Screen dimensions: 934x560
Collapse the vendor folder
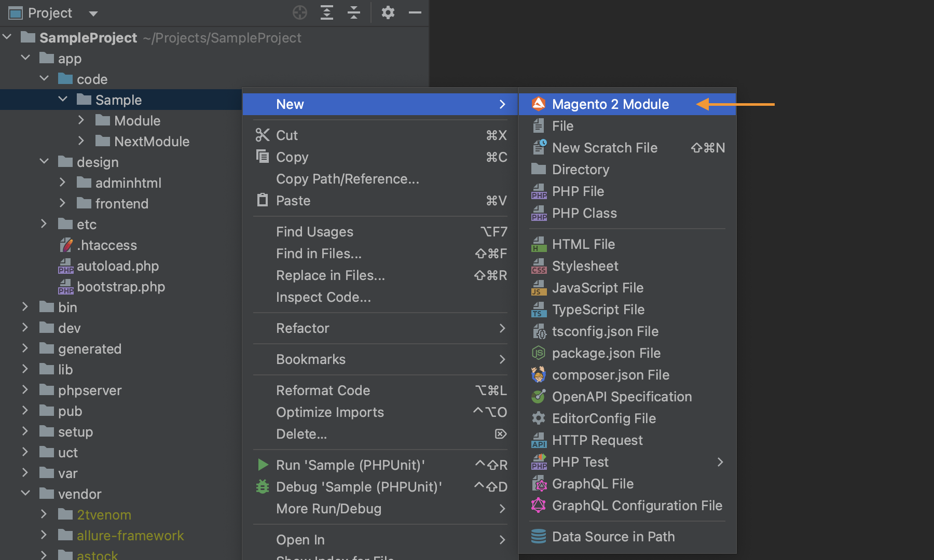click(25, 494)
